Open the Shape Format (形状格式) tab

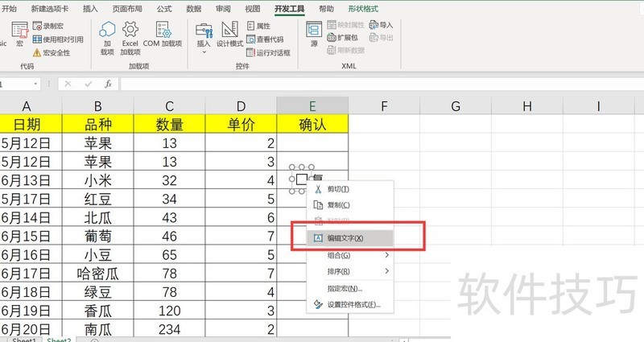(x=363, y=8)
